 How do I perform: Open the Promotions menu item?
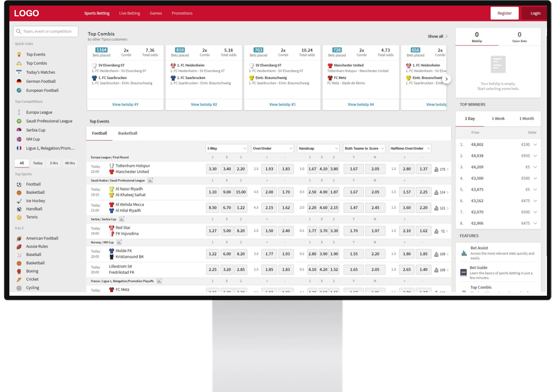(x=182, y=13)
